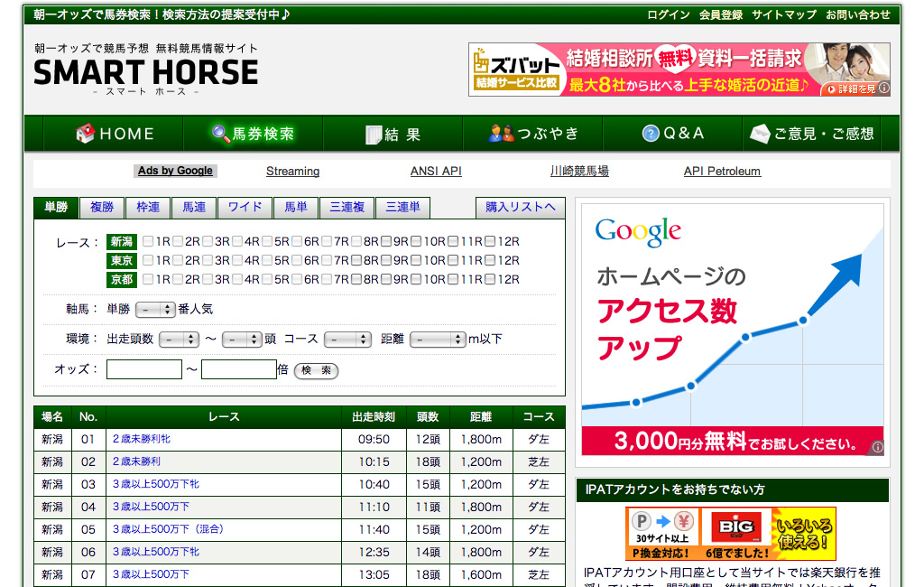Viewport: 924px width, 587px height.
Task: Click the envelope icon on ご意見・ご感想
Action: coord(759,132)
